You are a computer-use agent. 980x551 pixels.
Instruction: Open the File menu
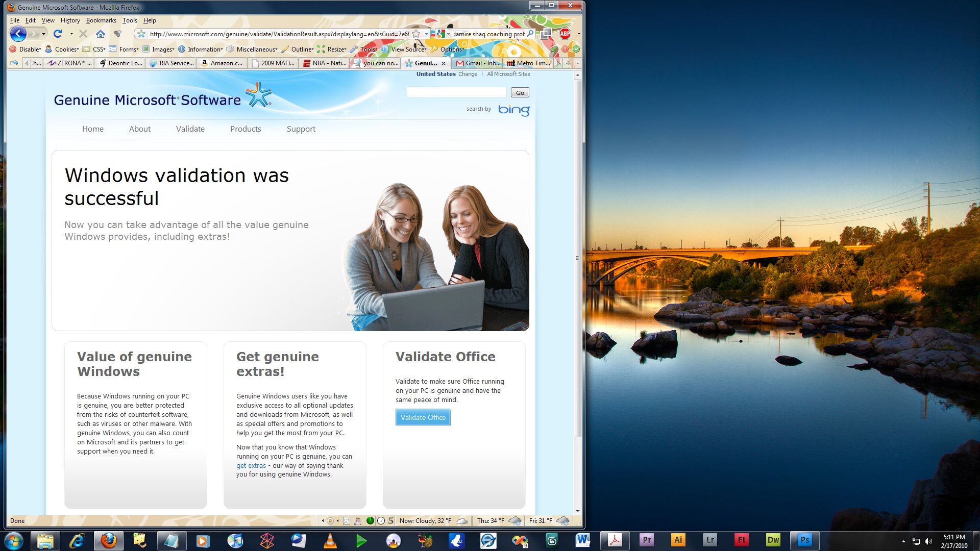click(15, 20)
